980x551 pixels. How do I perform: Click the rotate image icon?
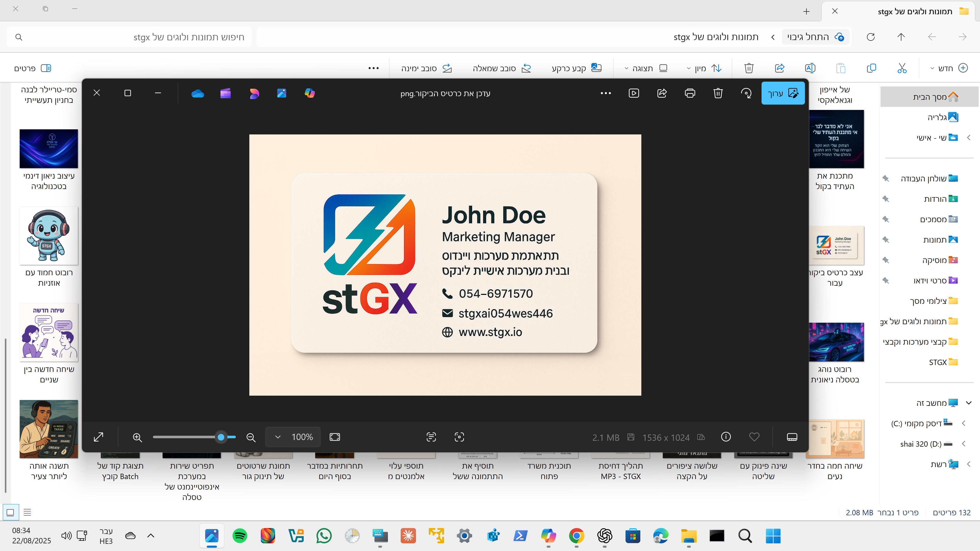point(746,93)
